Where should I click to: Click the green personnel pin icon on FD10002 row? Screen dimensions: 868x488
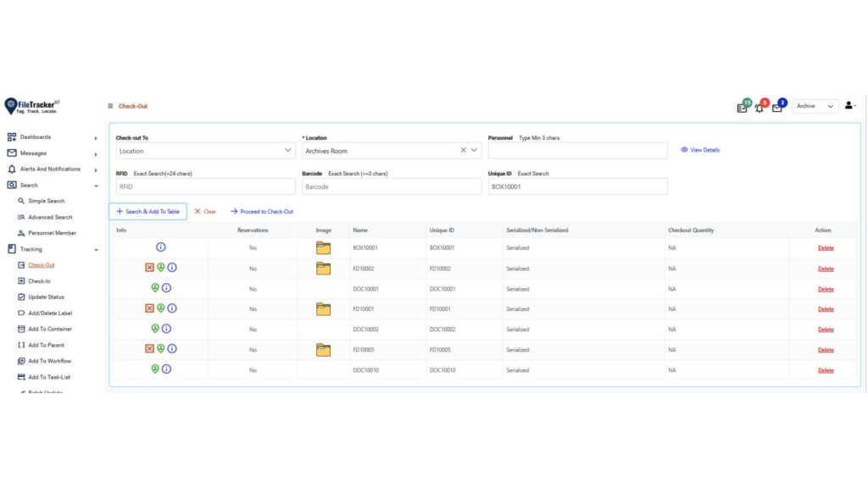[161, 269]
